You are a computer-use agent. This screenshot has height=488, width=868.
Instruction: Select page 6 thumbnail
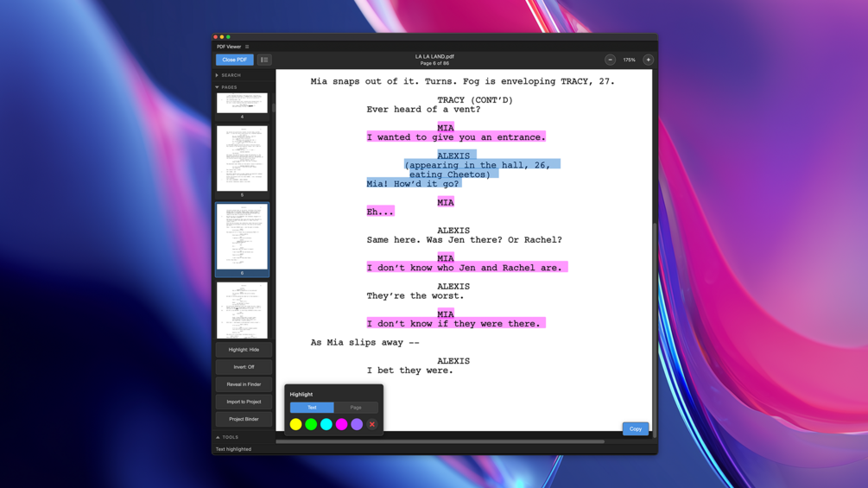[242, 237]
